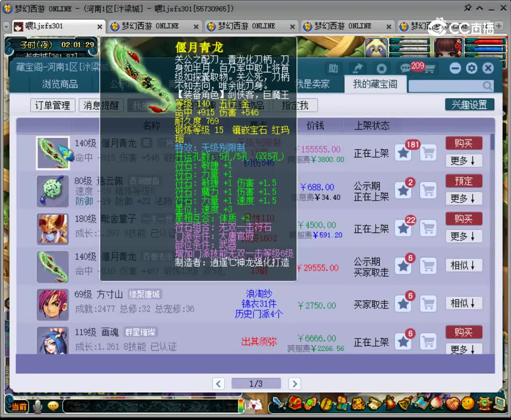
Task: Click the polar bear mascot icon
Action: (256, 405)
